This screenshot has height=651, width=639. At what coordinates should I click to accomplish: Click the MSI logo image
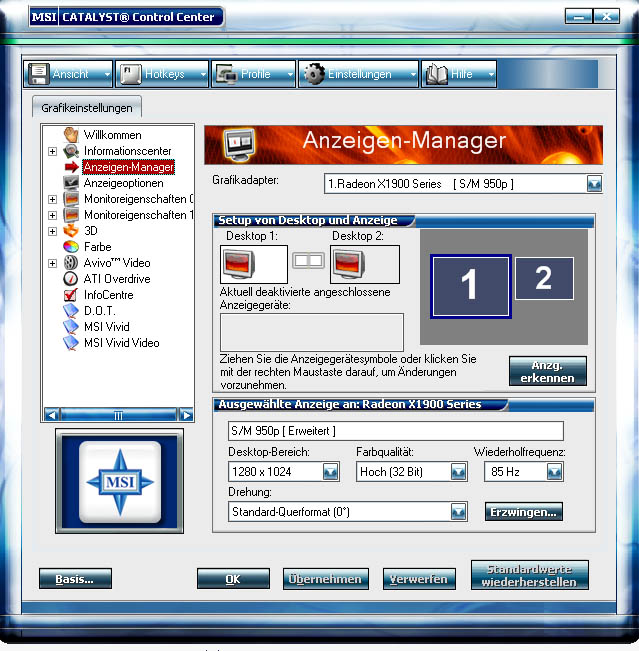tap(120, 481)
